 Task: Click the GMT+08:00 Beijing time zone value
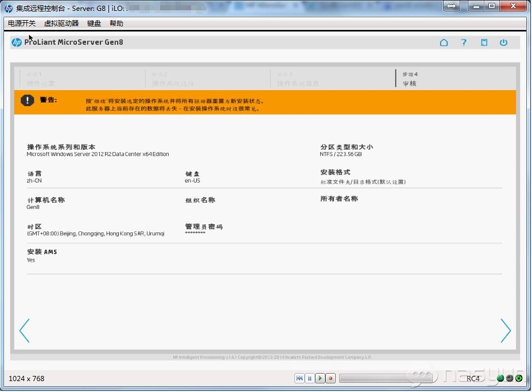(x=96, y=234)
